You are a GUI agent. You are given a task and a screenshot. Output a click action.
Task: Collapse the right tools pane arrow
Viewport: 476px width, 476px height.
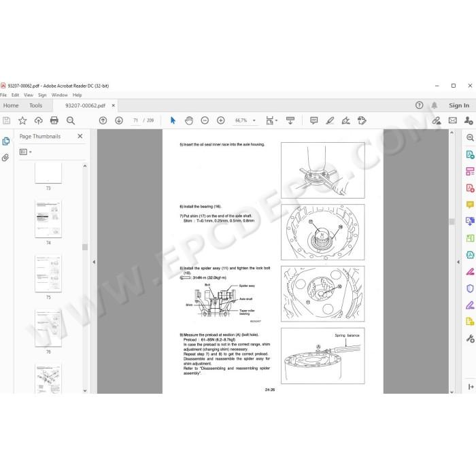[x=458, y=262]
